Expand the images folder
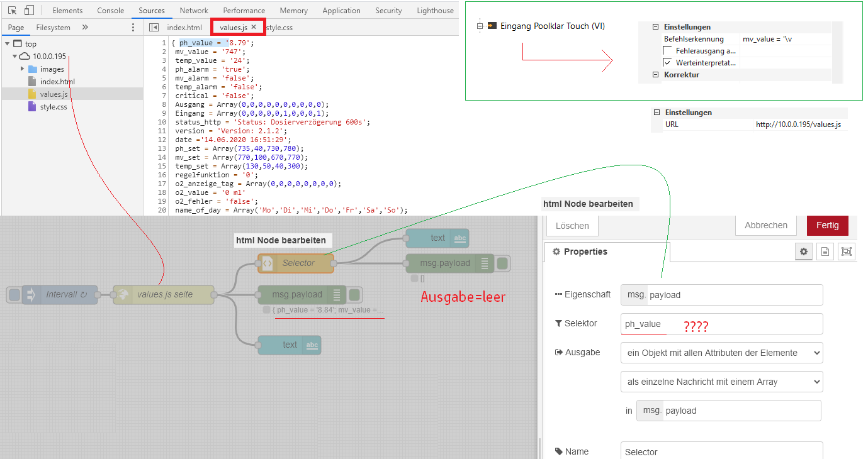This screenshot has height=459, width=868. coord(23,69)
